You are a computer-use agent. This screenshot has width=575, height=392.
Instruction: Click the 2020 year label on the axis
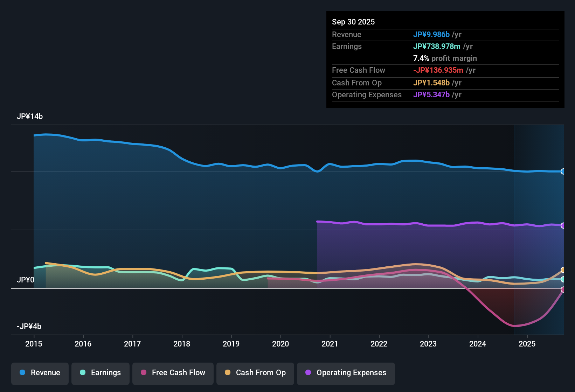tap(280, 344)
